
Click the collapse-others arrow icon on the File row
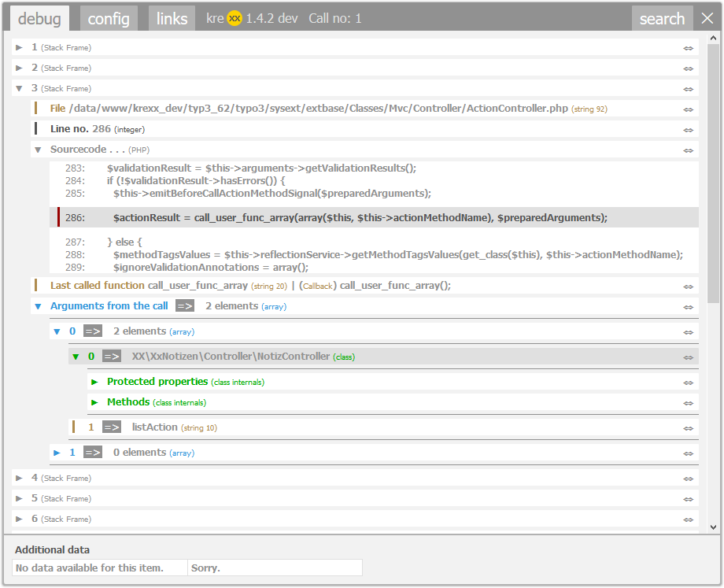coord(689,109)
